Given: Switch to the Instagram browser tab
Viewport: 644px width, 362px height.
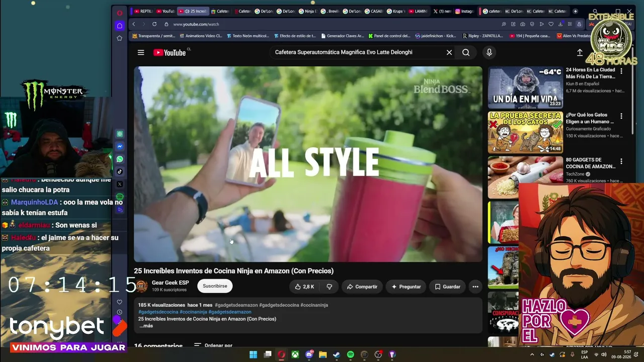Looking at the screenshot, I should pyautogui.click(x=465, y=11).
